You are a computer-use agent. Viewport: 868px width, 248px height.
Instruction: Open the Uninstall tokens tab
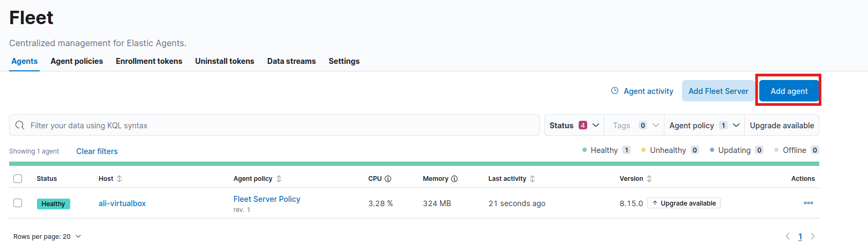point(225,61)
